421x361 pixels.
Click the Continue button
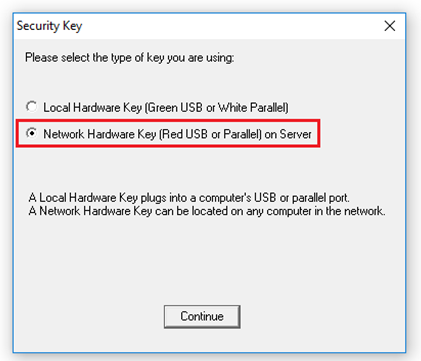[x=202, y=316]
